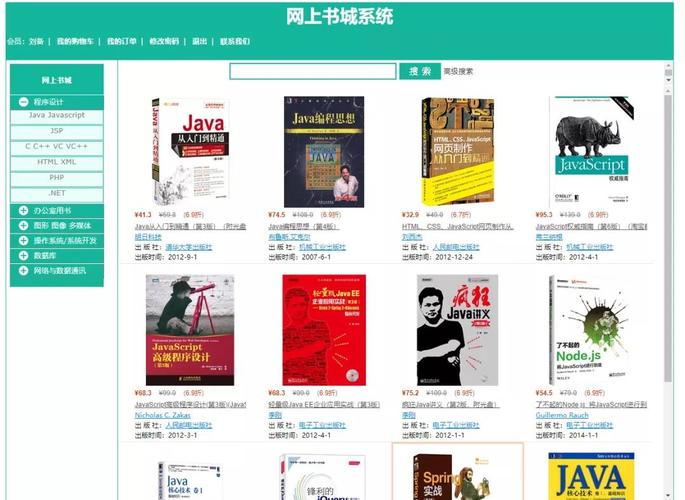The image size is (685, 500).
Task: Collapse the 程序设计 category minus icon
Action: click(24, 102)
